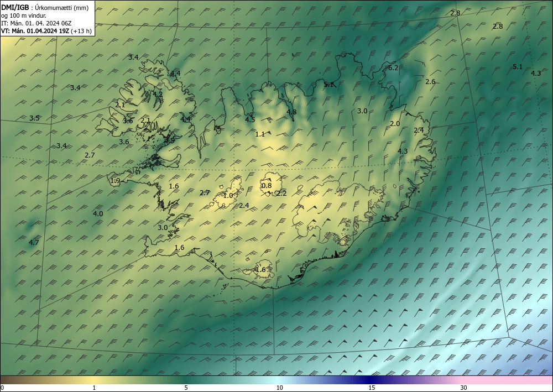This screenshot has width=553, height=392.
Task: Click the '1' tick on the color scale
Action: (x=94, y=388)
